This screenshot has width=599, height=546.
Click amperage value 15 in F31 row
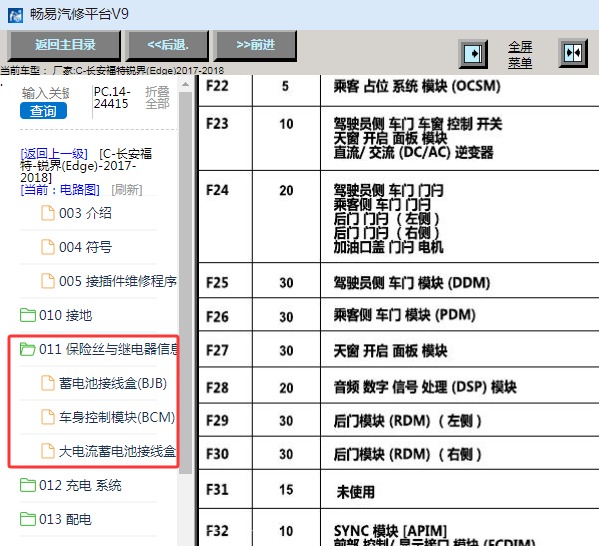coord(286,490)
